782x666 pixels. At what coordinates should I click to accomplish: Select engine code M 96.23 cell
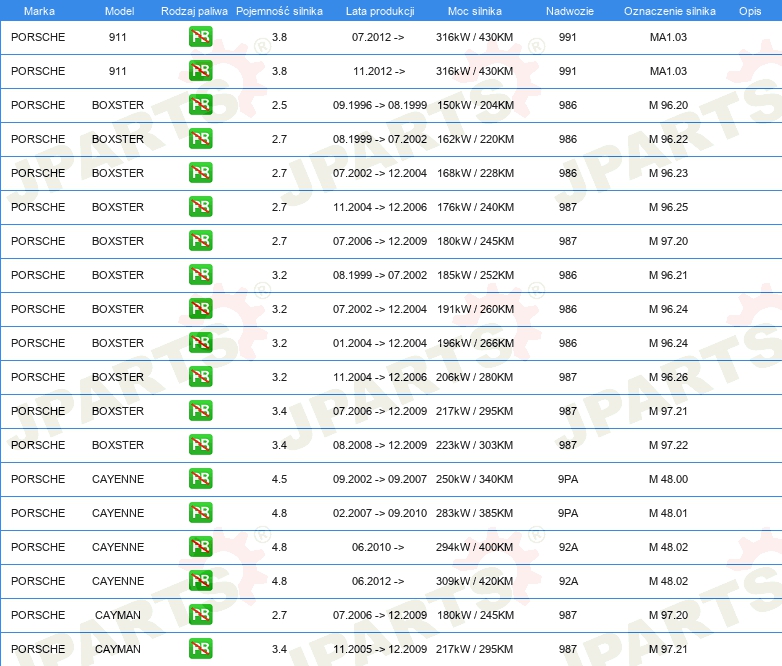pos(668,173)
